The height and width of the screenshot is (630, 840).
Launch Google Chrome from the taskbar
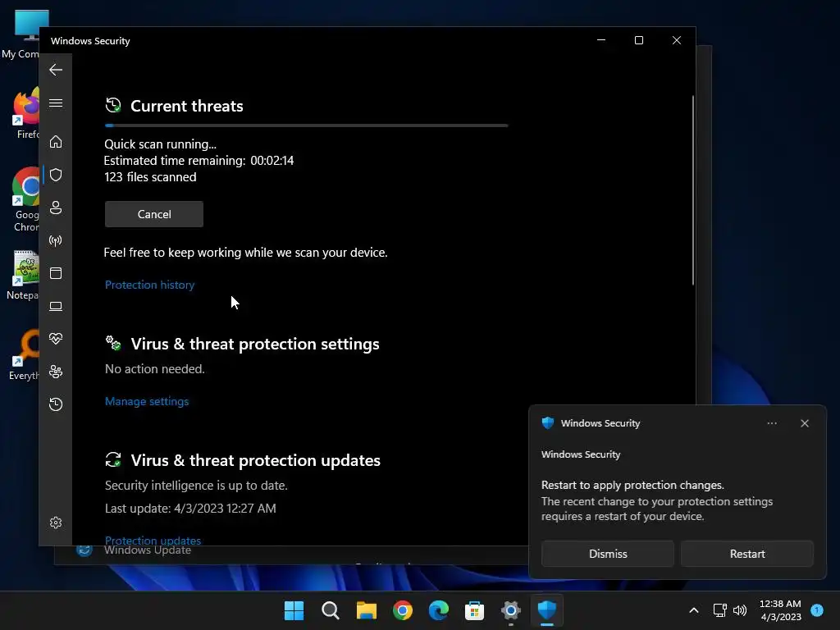(x=402, y=610)
